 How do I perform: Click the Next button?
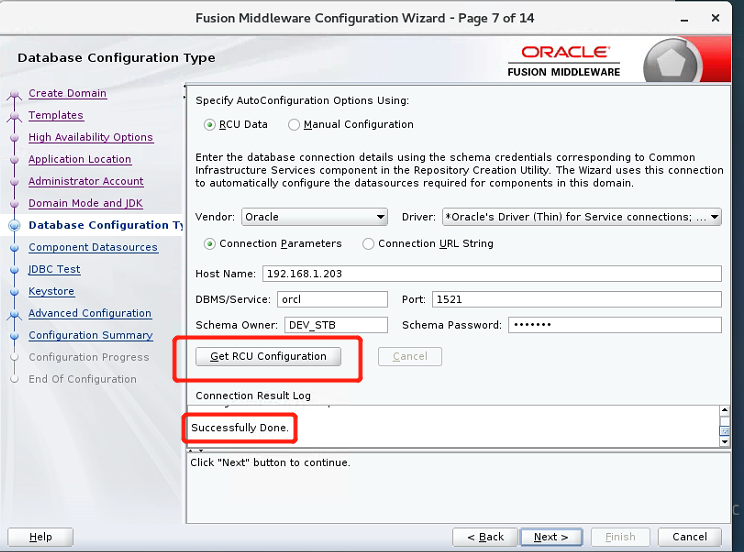point(551,537)
